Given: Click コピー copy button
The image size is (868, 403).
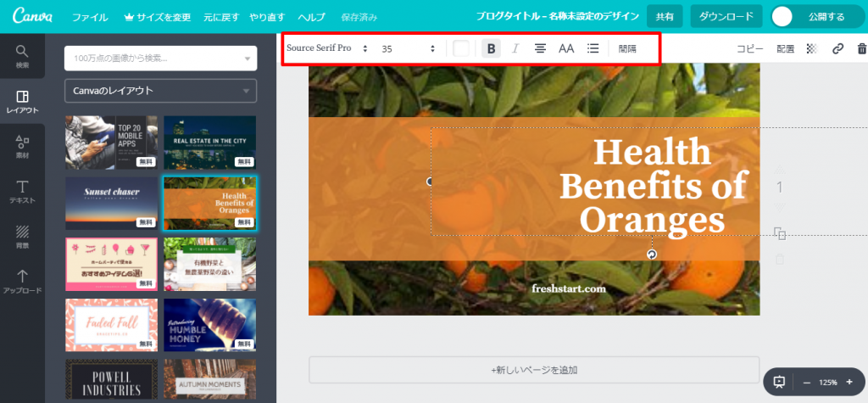Looking at the screenshot, I should click(749, 48).
